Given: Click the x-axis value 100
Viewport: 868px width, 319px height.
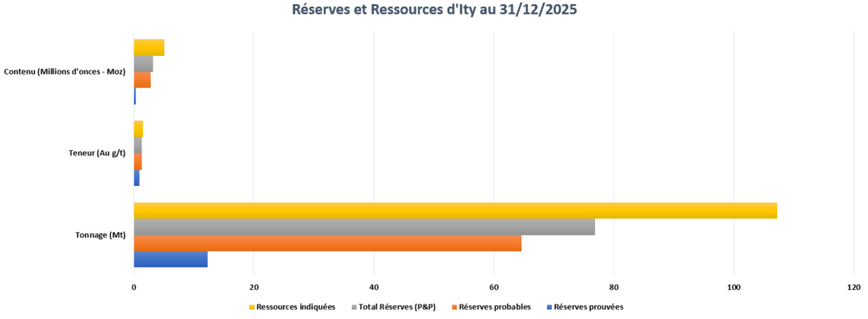Looking at the screenshot, I should pyautogui.click(x=734, y=288).
